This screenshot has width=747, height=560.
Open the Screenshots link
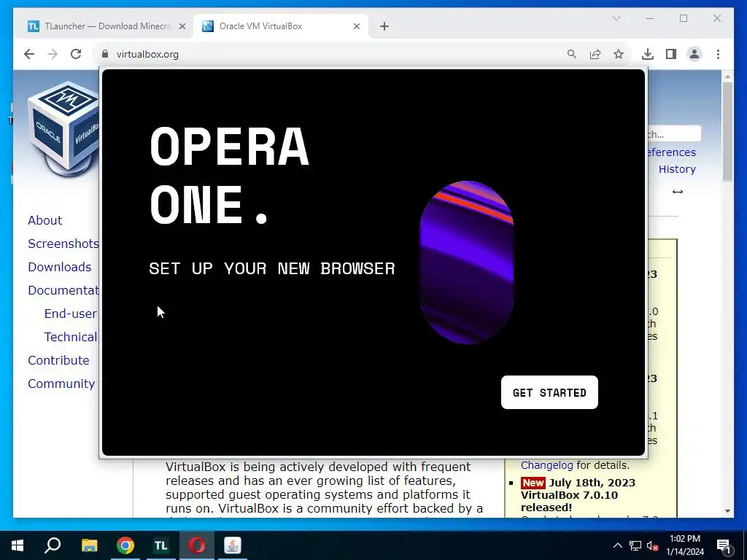coord(63,244)
